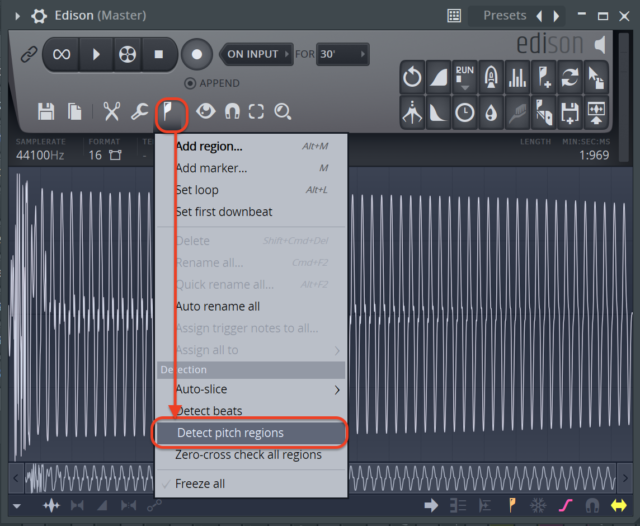This screenshot has height=526, width=640.
Task: Open the scissors edit tools menu
Action: 111,111
